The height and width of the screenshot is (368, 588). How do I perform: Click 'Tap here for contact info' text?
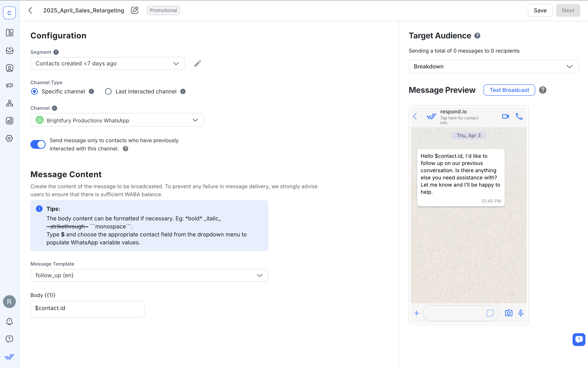pos(459,120)
